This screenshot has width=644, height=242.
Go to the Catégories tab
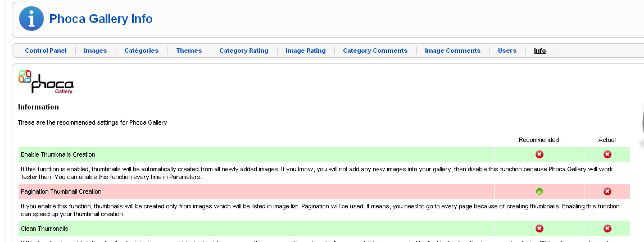click(x=141, y=51)
